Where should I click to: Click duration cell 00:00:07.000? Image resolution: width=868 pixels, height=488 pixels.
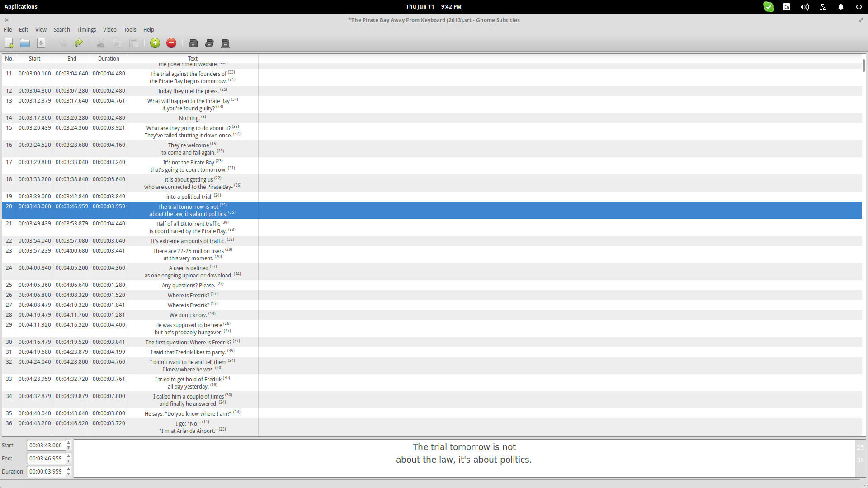click(109, 396)
